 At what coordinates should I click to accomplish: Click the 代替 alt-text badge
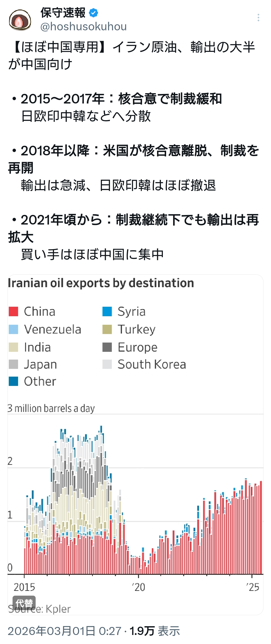[24, 603]
